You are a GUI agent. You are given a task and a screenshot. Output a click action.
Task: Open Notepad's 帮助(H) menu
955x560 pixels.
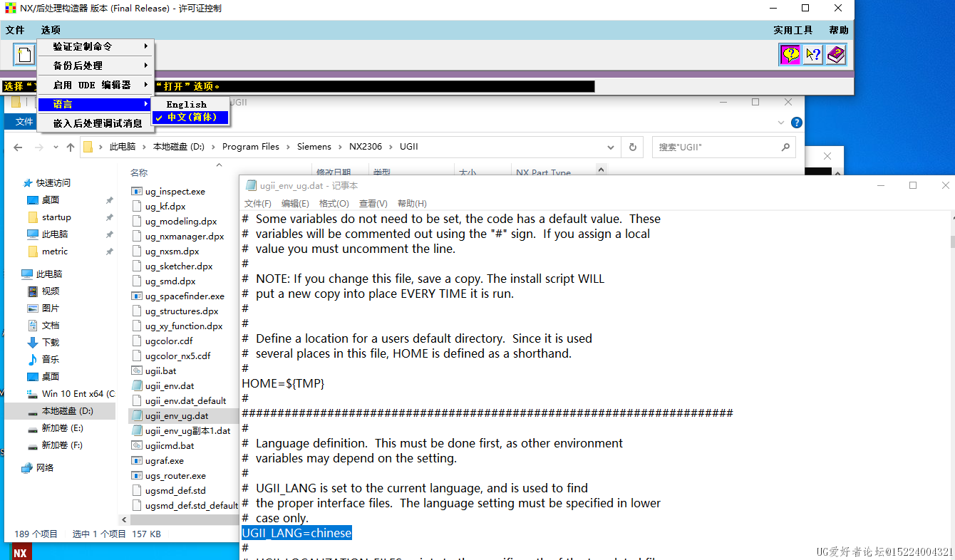pyautogui.click(x=412, y=204)
